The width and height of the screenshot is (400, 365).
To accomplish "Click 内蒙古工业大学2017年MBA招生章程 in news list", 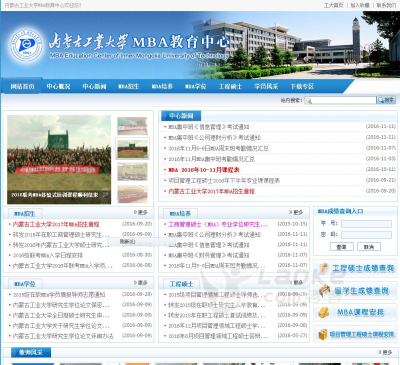I will [x=211, y=191].
